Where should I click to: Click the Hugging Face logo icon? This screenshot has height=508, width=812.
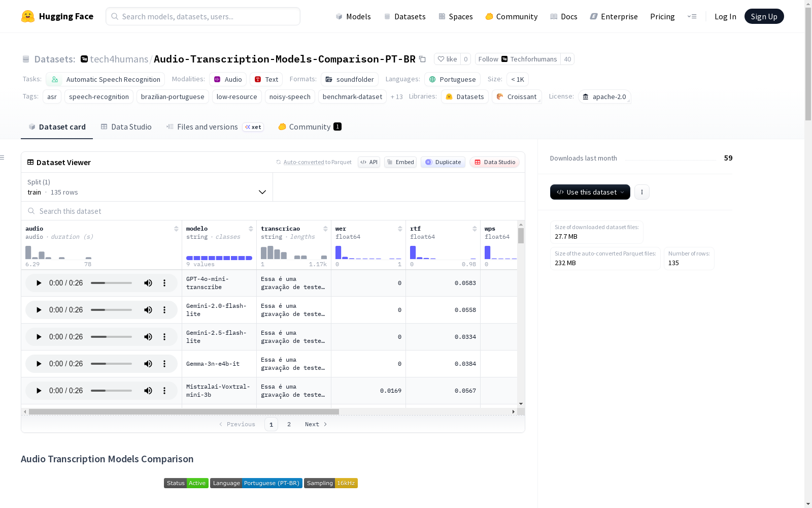pyautogui.click(x=28, y=16)
